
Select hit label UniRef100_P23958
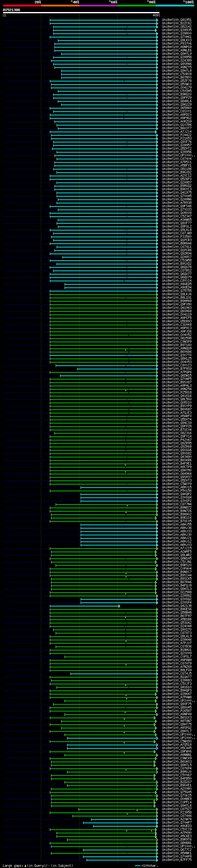pos(176,812)
